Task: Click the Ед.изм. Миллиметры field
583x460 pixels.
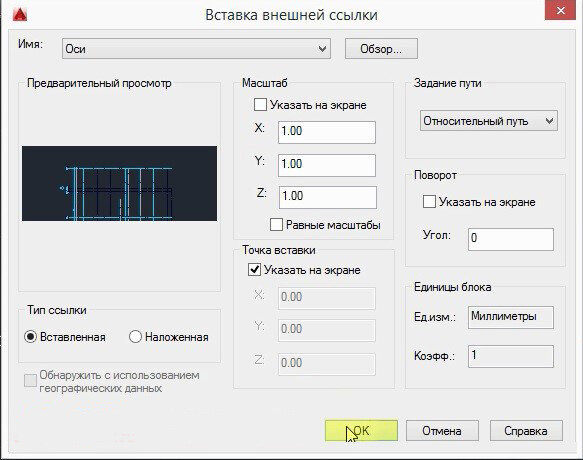Action: click(x=510, y=317)
